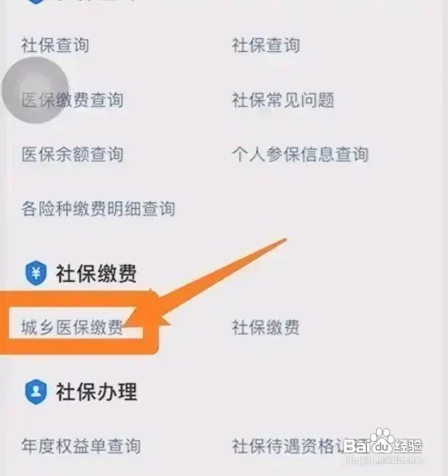The width and height of the screenshot is (448, 476).
Task: Open 年度权益单查询
Action: [81, 446]
